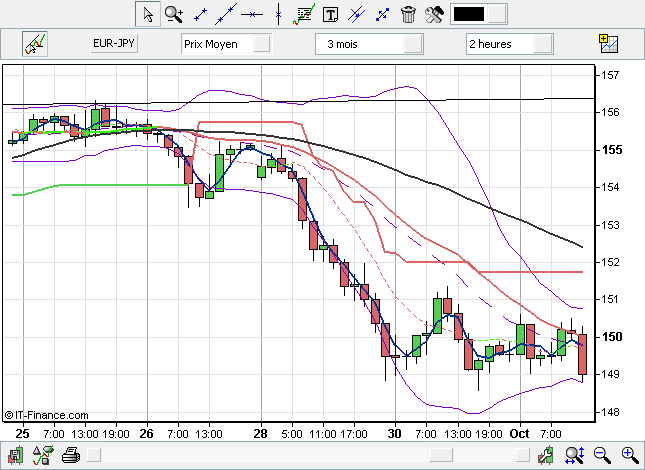Viewport: 645px width, 470px height.
Task: Click the horizontal scrollbar thumb below chart
Action: (440, 456)
